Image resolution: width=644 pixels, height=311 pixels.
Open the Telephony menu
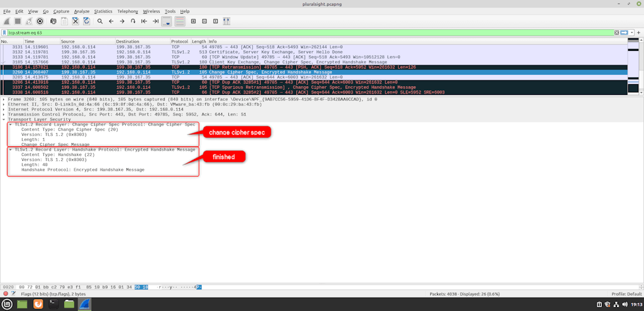(127, 11)
